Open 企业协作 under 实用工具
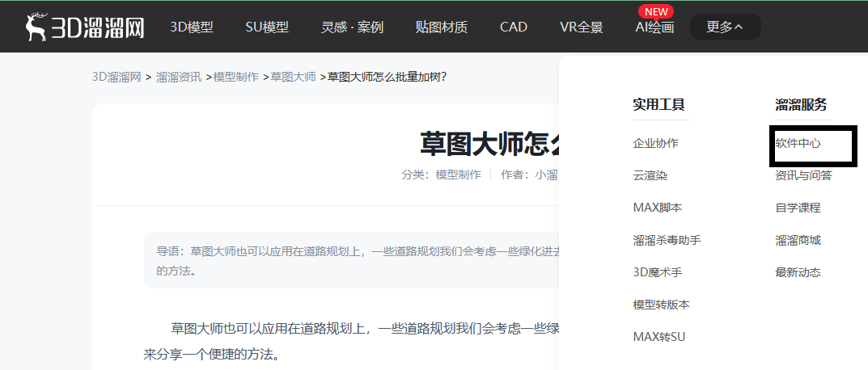 click(x=655, y=143)
